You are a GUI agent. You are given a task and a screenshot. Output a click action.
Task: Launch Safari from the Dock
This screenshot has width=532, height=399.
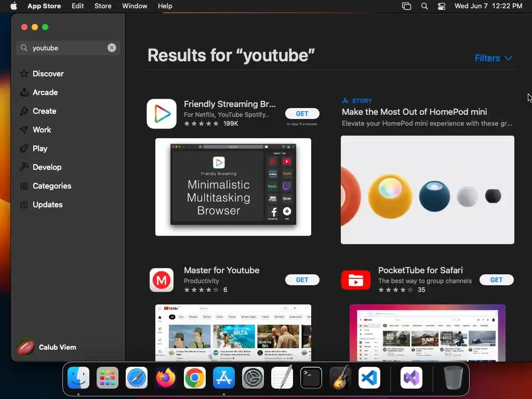(137, 378)
